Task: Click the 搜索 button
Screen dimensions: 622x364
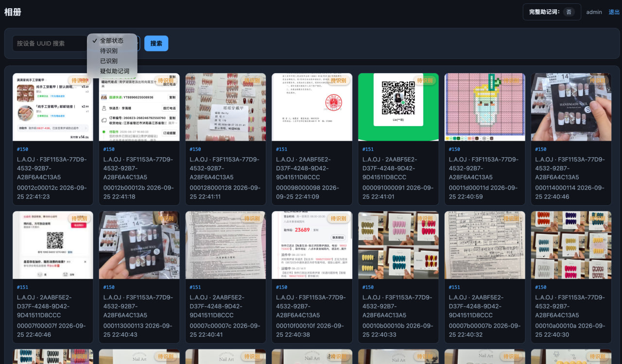Action: click(156, 43)
